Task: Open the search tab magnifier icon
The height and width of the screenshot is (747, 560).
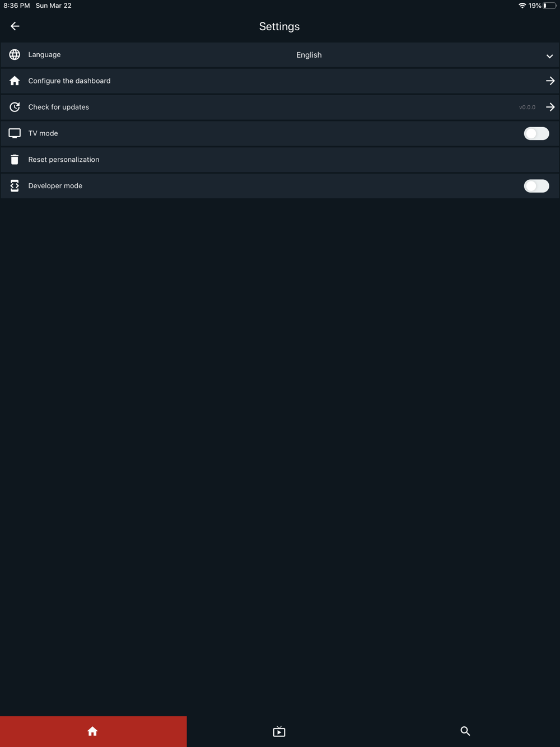Action: tap(465, 731)
